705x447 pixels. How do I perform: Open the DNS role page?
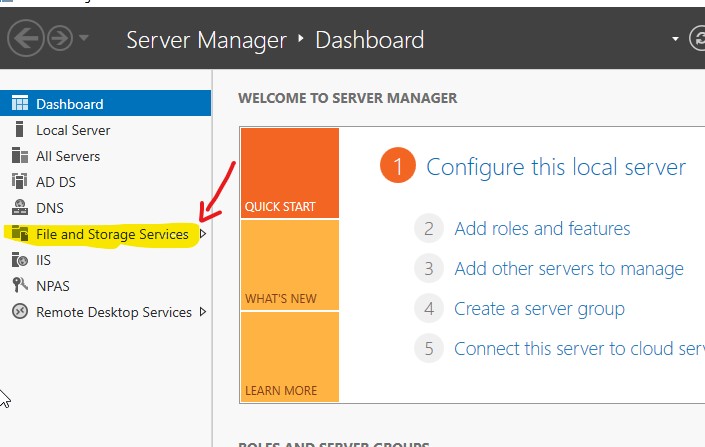tap(49, 208)
